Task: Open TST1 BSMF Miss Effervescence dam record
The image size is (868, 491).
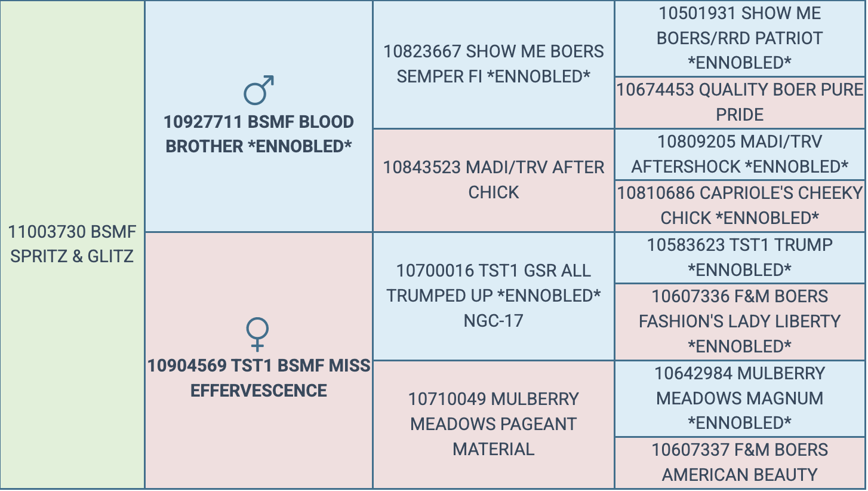Action: pos(258,378)
